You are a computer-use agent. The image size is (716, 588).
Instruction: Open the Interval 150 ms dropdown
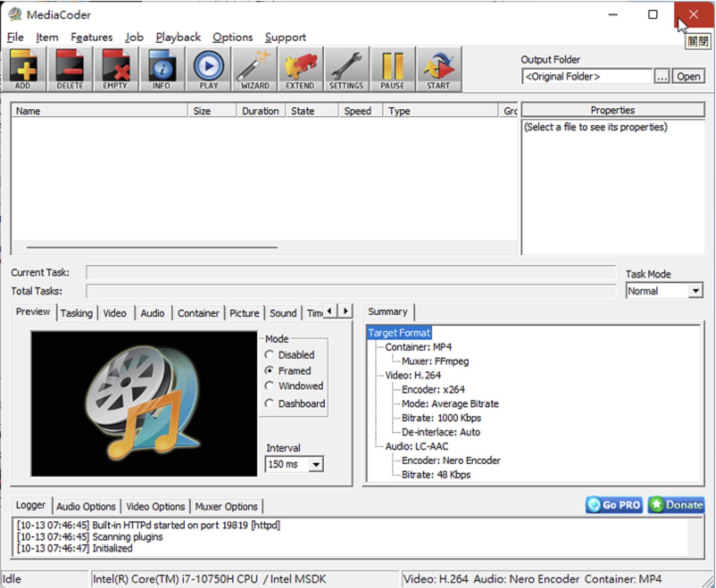pos(316,464)
